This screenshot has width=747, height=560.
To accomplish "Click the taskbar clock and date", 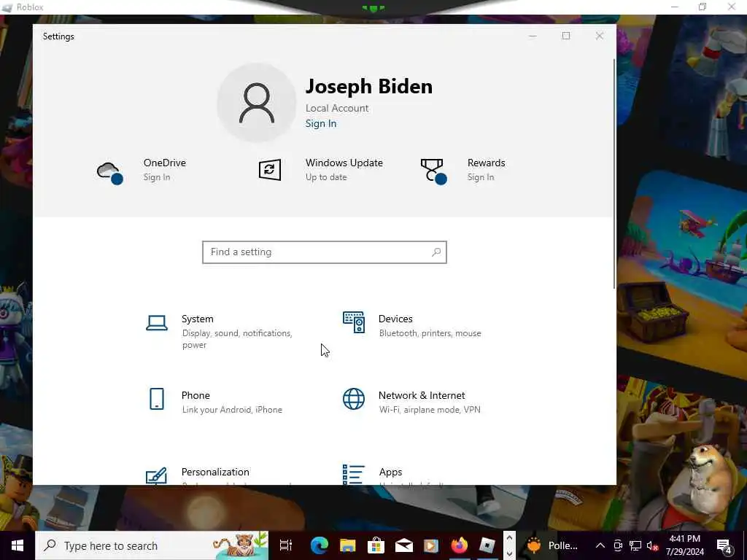I will 684,545.
